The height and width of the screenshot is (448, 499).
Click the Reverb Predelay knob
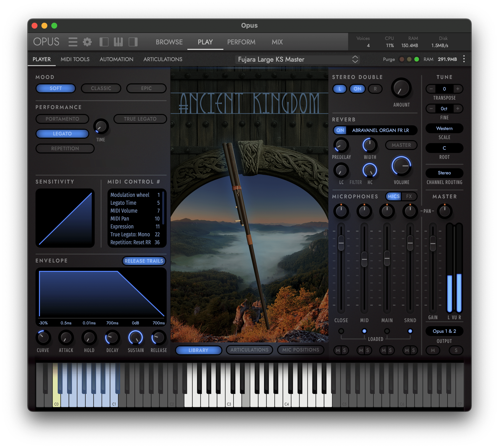(x=341, y=145)
